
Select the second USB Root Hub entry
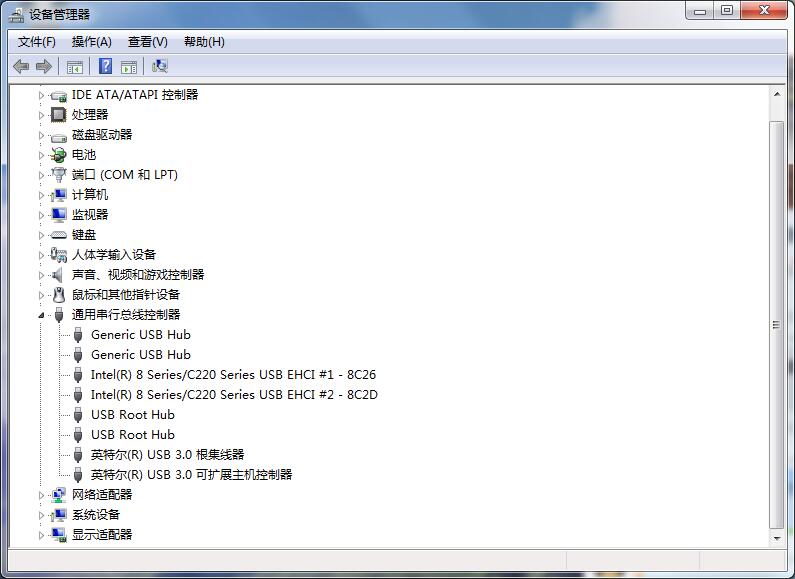tap(132, 435)
